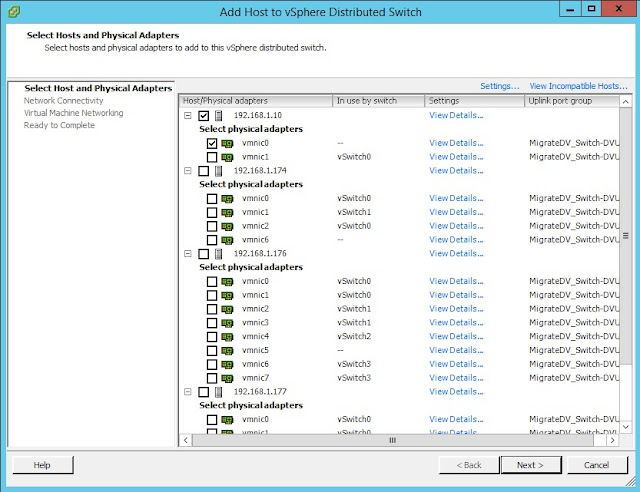The image size is (640, 492).
Task: Select Host and Physical Adapters step
Action: click(x=98, y=88)
